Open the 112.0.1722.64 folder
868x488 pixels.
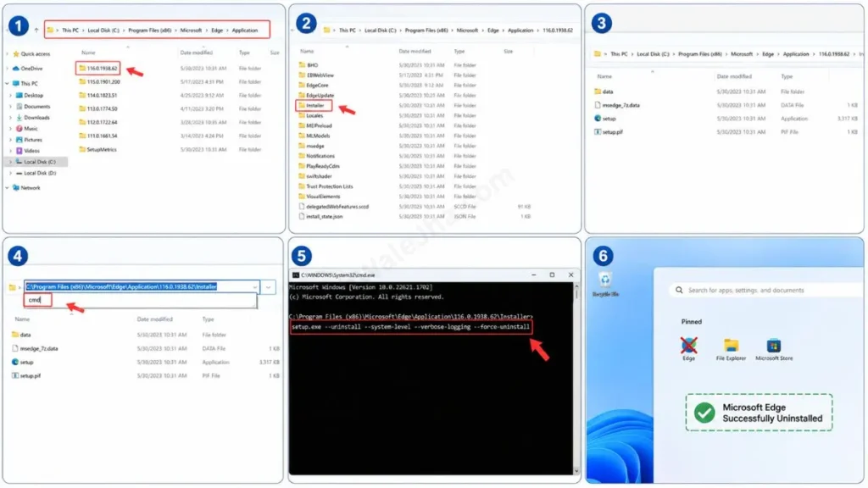(98, 122)
